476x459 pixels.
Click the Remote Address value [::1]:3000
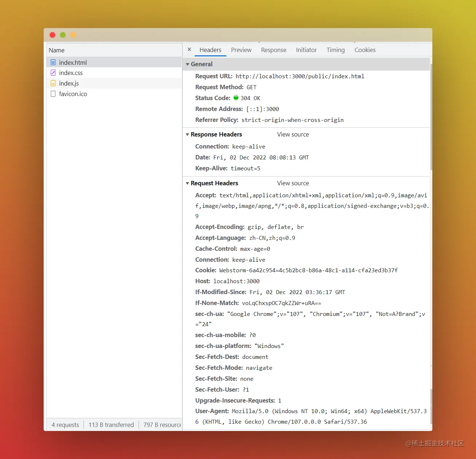263,109
